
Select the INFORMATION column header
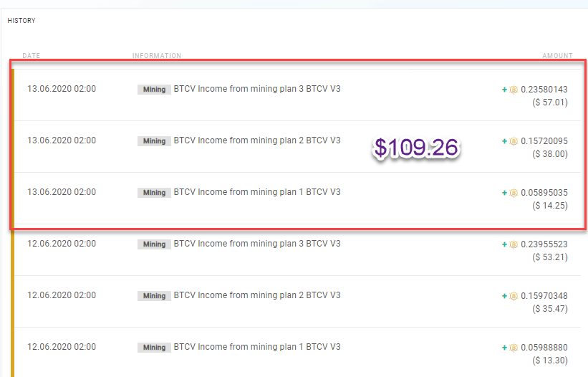pyautogui.click(x=157, y=55)
